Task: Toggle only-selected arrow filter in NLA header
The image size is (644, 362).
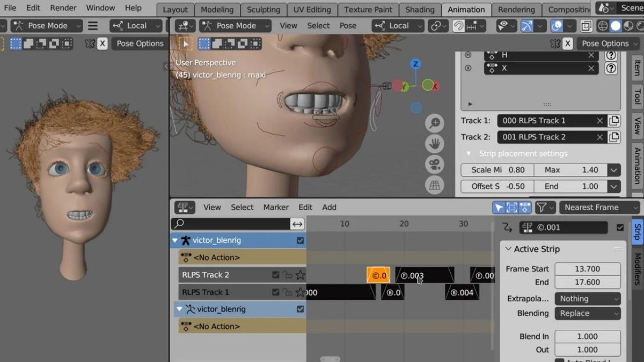Action: point(499,207)
